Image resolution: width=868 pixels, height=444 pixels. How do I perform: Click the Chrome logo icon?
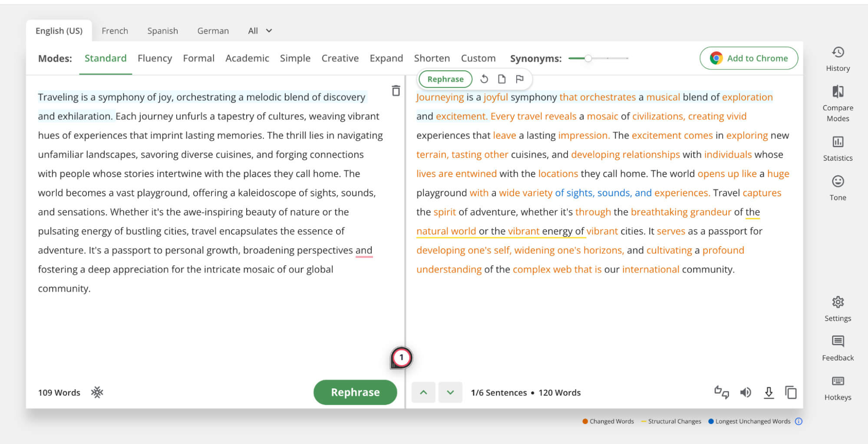click(x=716, y=58)
